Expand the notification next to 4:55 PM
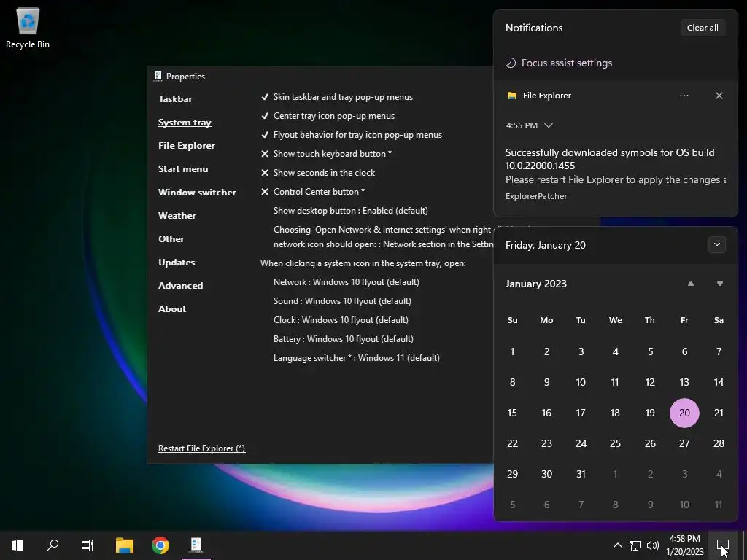 [x=549, y=125]
